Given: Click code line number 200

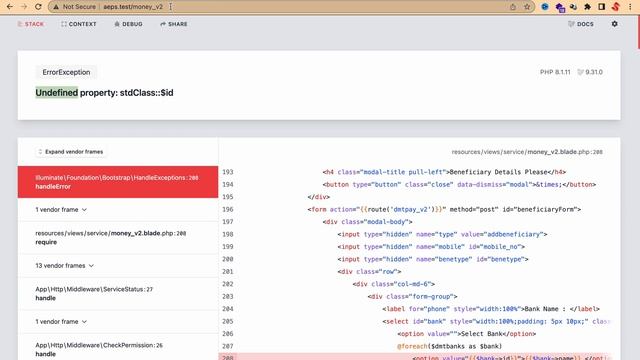Looking at the screenshot, I should [228, 259].
